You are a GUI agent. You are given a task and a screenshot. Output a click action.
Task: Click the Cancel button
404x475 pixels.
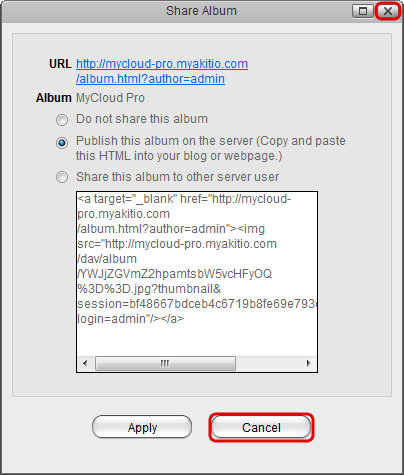point(261,427)
